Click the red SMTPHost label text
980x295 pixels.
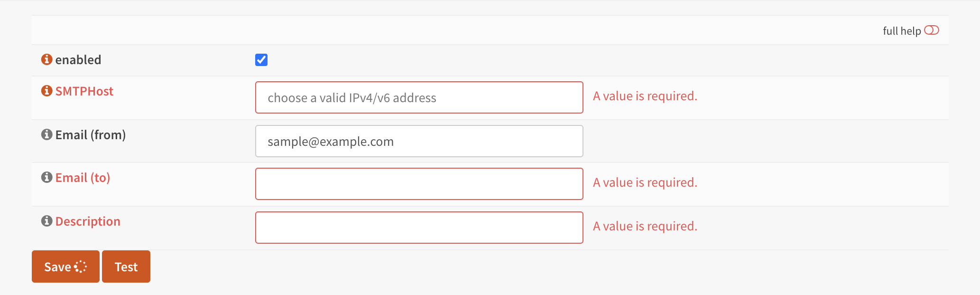tap(84, 91)
